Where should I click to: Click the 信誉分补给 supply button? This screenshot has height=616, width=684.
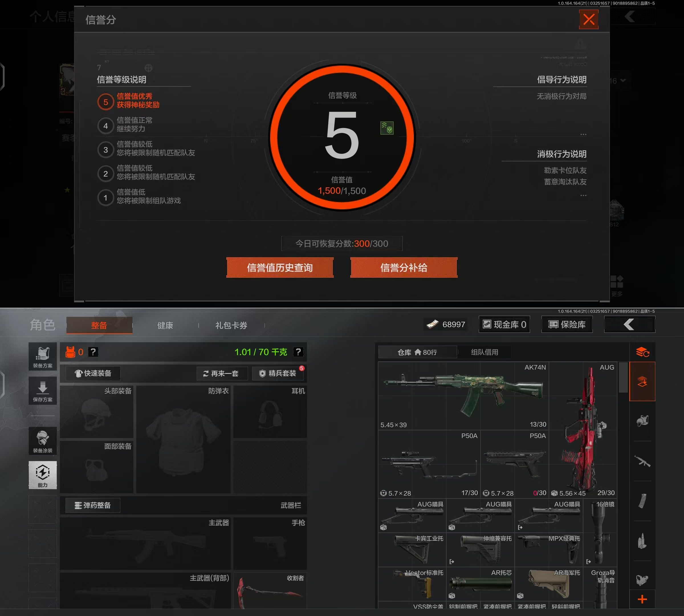[404, 268]
